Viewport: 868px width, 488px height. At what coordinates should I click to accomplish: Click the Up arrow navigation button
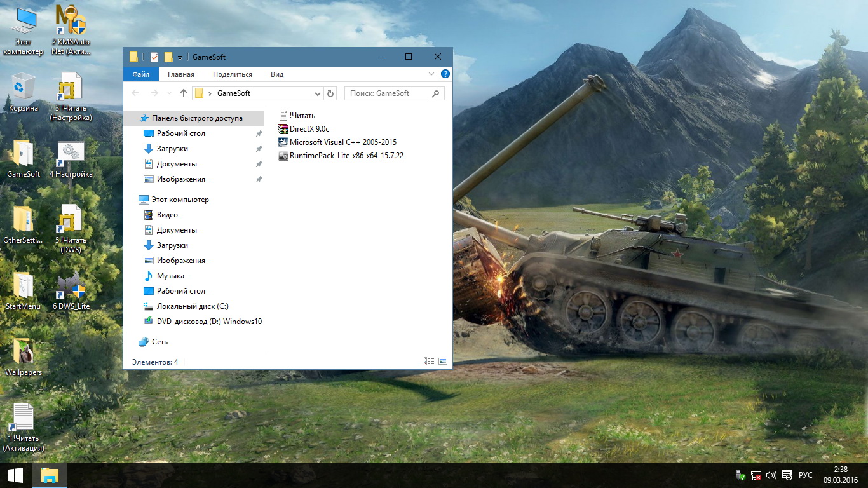[x=184, y=93]
